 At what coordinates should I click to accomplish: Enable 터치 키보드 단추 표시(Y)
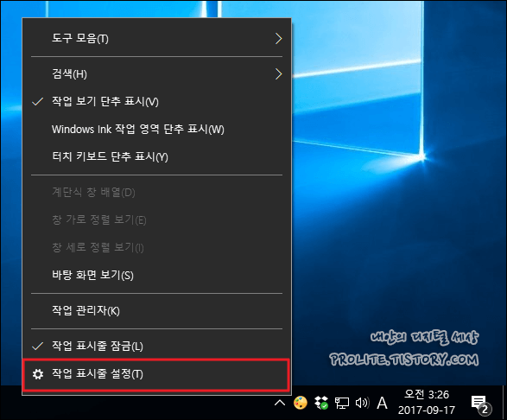(x=157, y=156)
